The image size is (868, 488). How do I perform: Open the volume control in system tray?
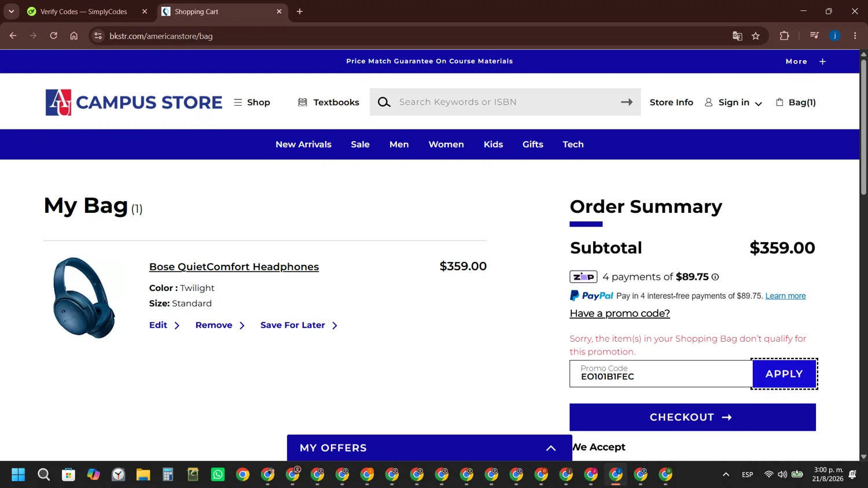tap(782, 475)
